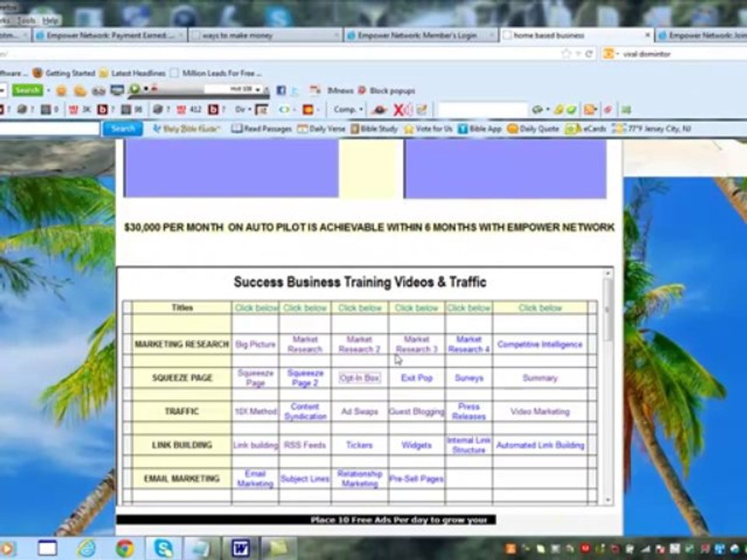Click the Latest Headlines bookmark
Viewport: 747px width, 560px height.
(x=132, y=73)
